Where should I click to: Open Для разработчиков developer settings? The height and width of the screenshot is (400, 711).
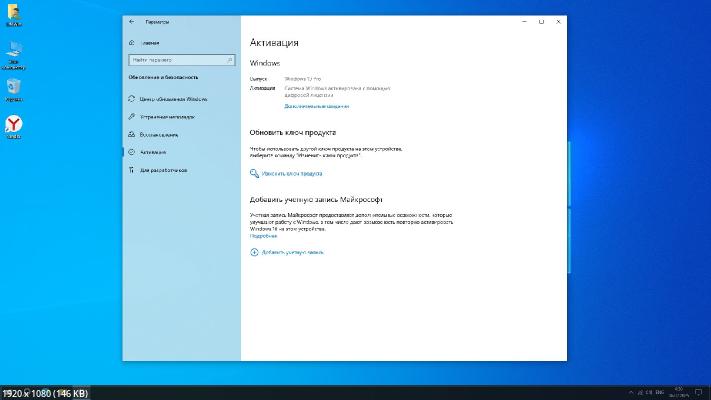pyautogui.click(x=158, y=170)
